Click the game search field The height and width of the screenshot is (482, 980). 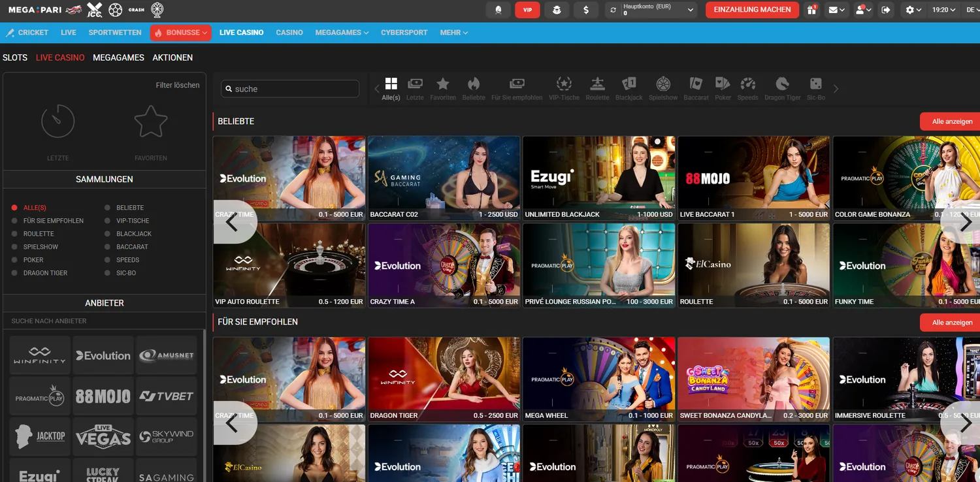290,89
